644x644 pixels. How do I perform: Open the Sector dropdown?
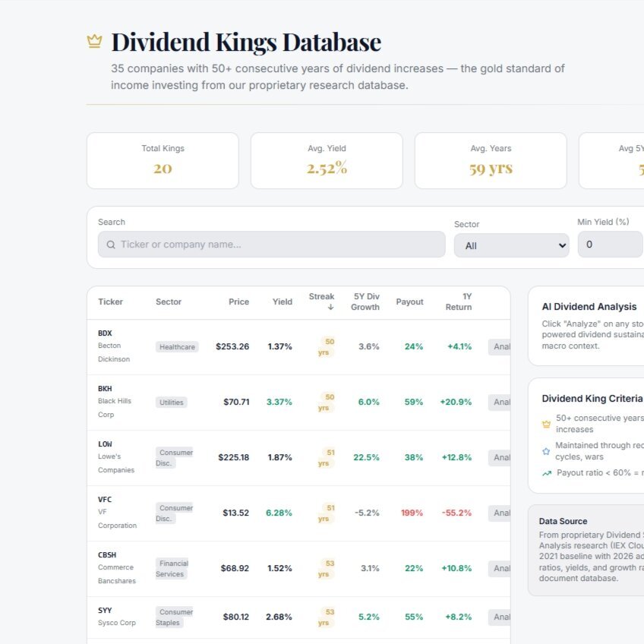pos(511,245)
